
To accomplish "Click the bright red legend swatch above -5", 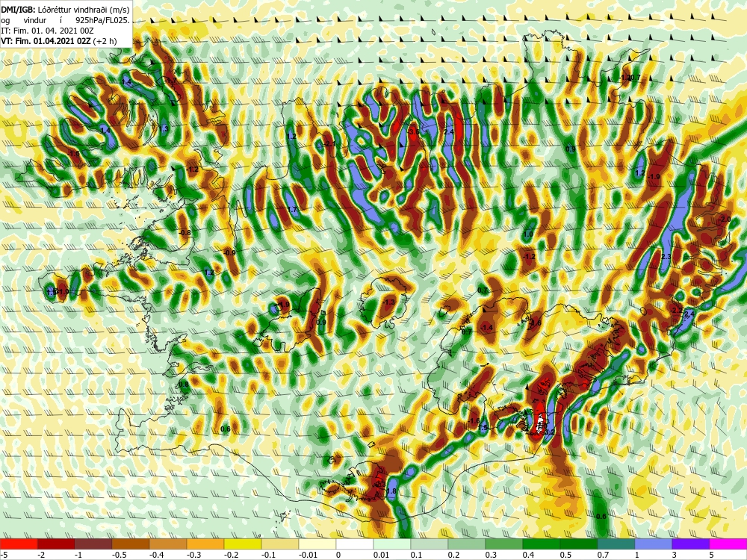I will point(19,544).
